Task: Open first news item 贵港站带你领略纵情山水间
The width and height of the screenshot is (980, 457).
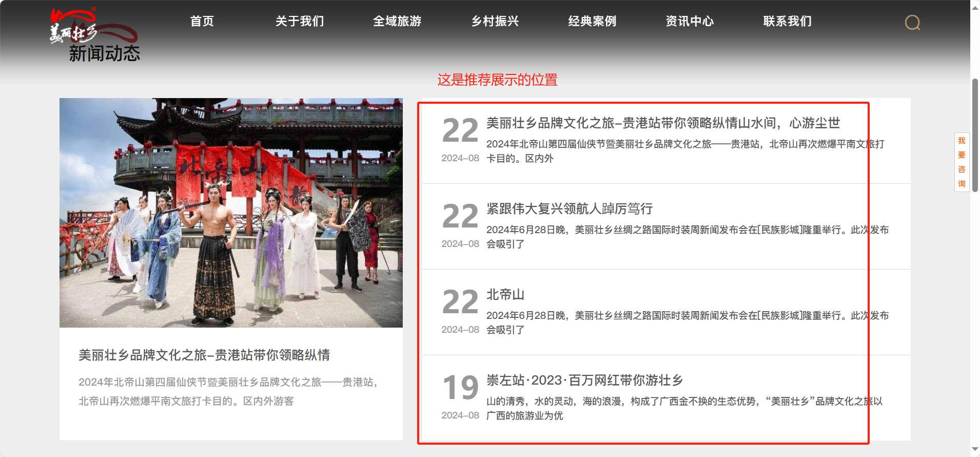Action: point(663,123)
